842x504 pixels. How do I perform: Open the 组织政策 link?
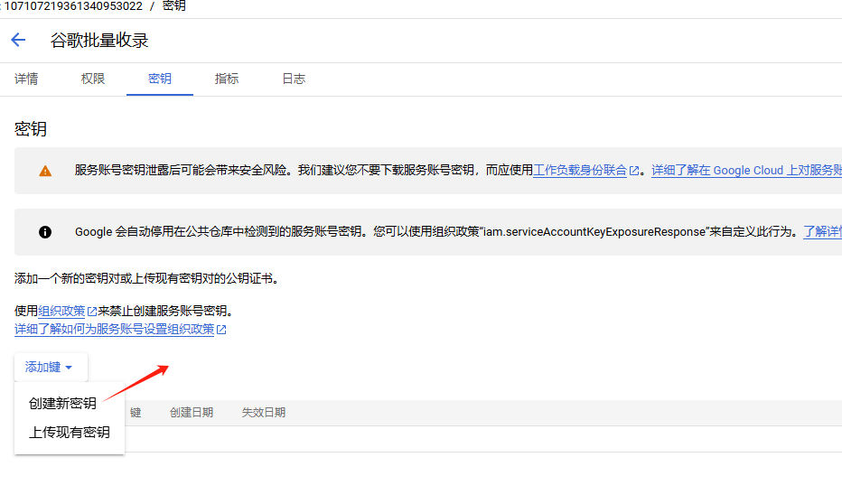[x=61, y=311]
